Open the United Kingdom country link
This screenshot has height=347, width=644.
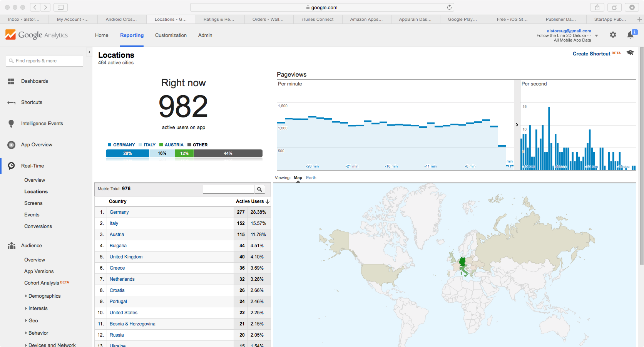click(126, 257)
